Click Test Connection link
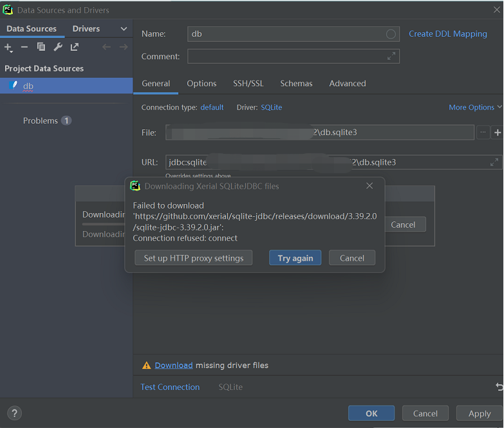 (170, 387)
